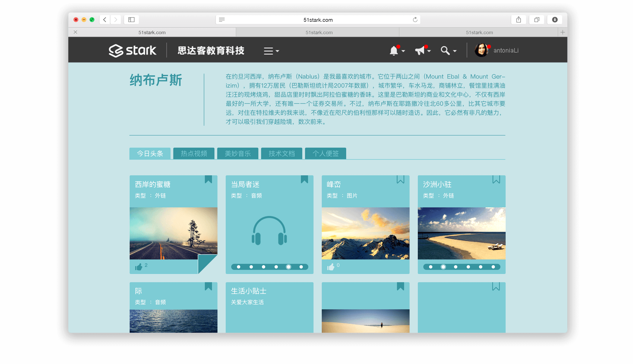Open the desert dune thumbnail

(x=365, y=321)
